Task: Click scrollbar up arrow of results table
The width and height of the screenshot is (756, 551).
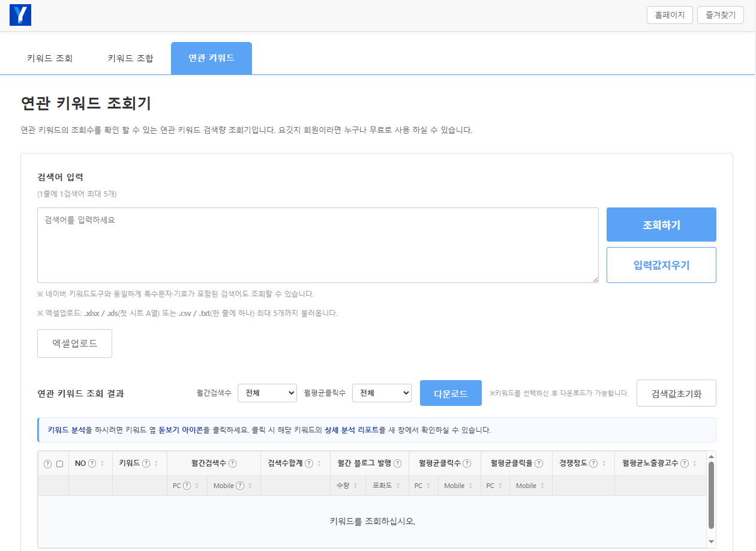Action: [711, 456]
